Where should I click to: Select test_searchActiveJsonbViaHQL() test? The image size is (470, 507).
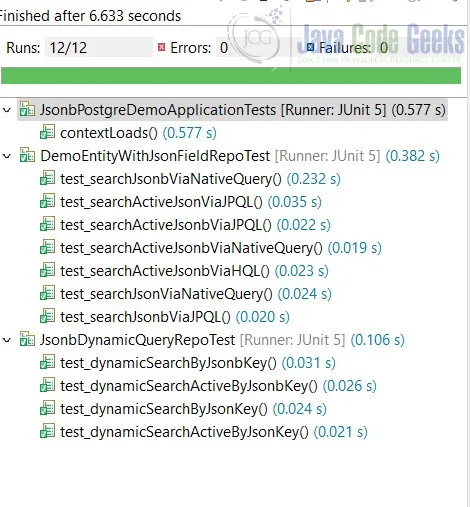tap(194, 271)
